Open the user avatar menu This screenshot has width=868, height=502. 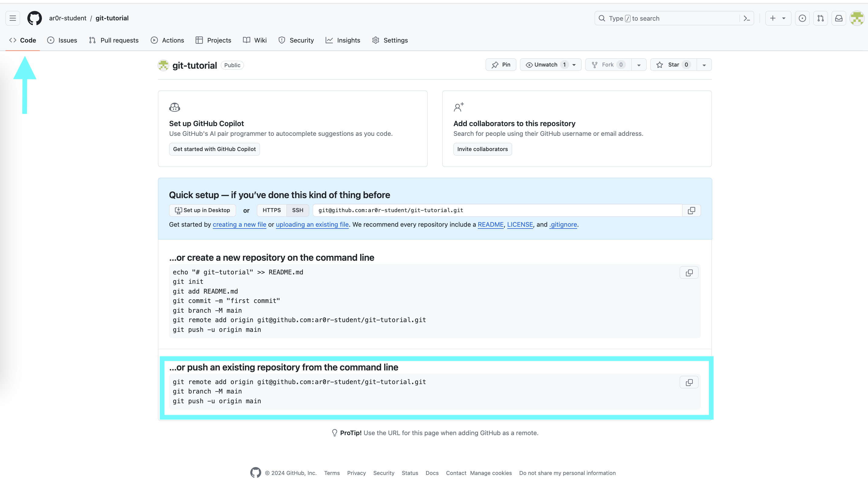[x=857, y=18]
